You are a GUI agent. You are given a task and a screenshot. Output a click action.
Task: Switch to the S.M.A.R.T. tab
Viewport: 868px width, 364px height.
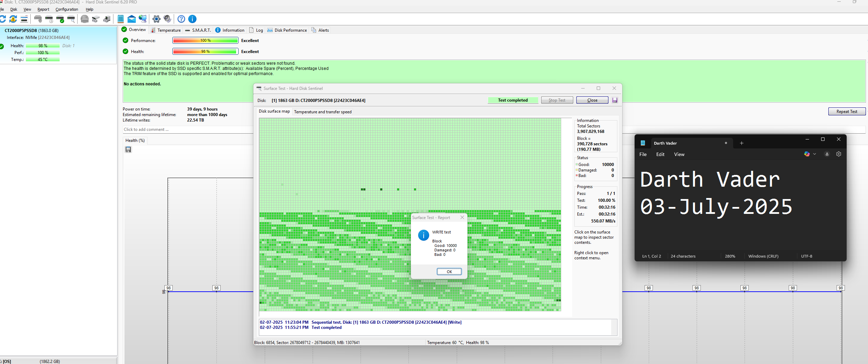[x=198, y=30]
